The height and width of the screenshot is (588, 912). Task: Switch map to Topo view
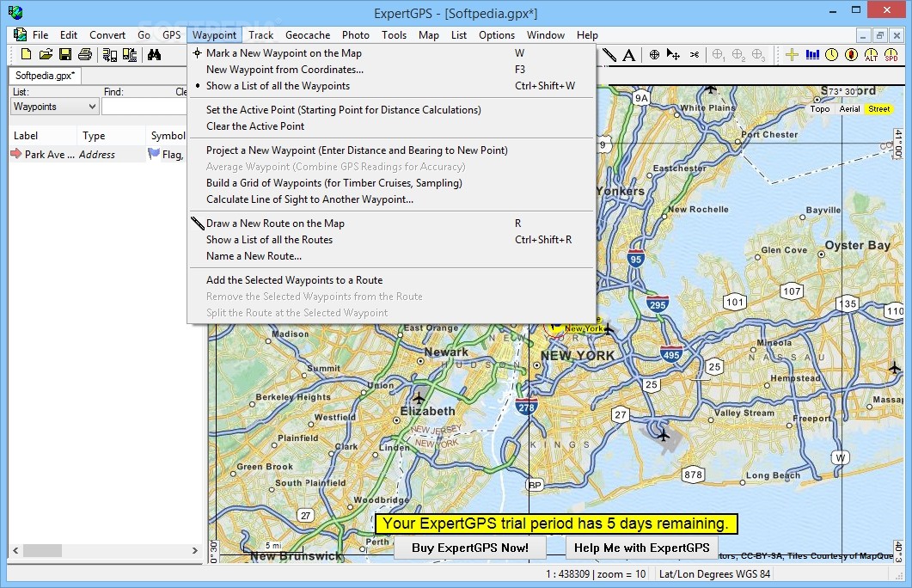pos(819,109)
